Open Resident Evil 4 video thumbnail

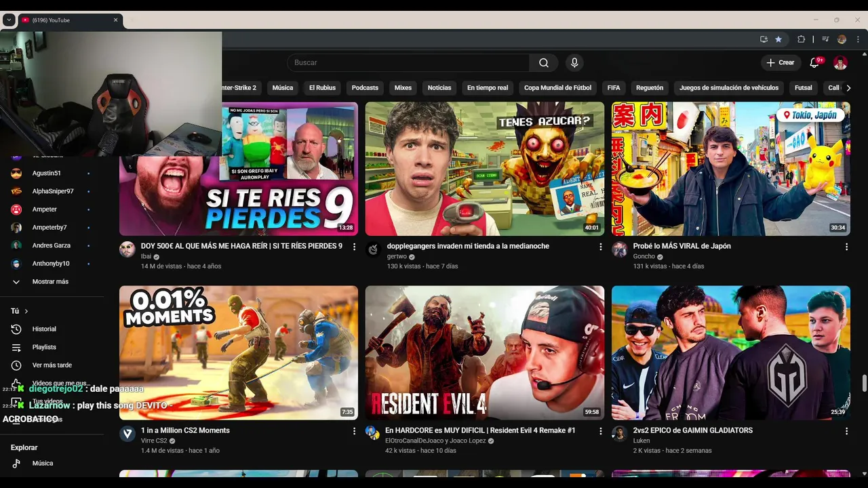coord(485,352)
